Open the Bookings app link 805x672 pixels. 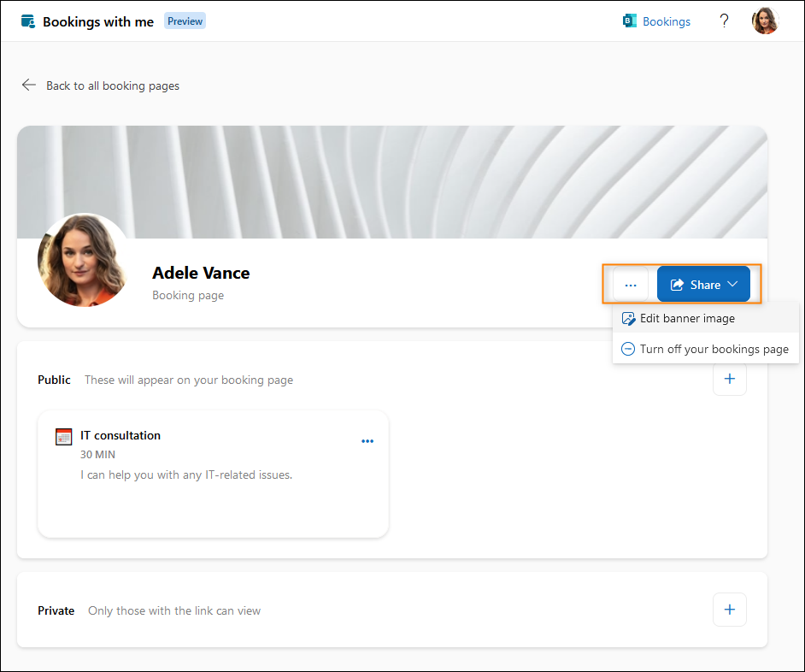coord(656,21)
